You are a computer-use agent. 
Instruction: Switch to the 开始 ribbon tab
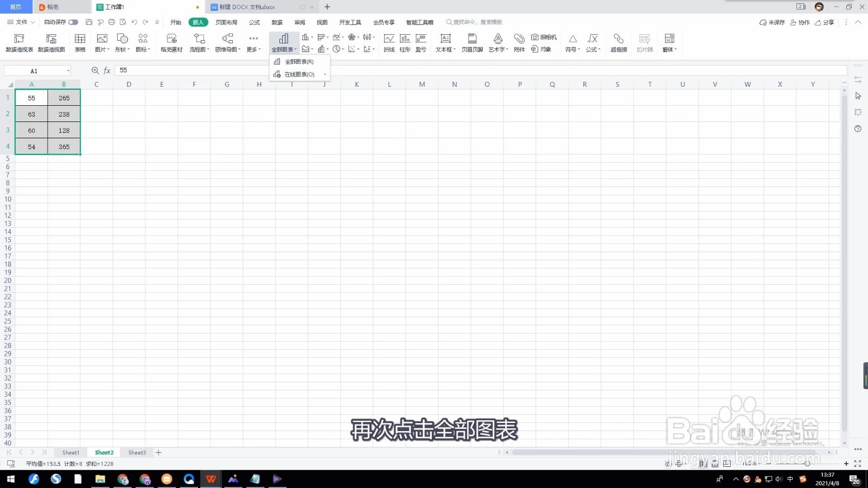tap(176, 22)
